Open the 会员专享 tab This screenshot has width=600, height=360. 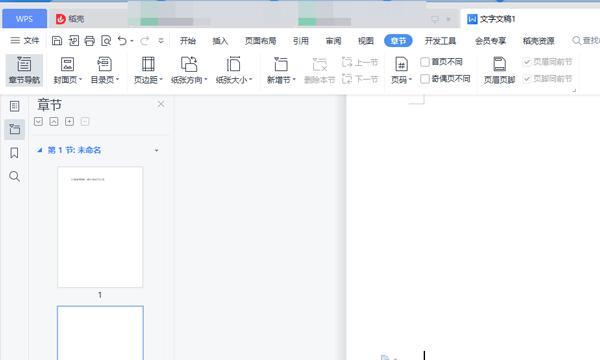pos(490,41)
